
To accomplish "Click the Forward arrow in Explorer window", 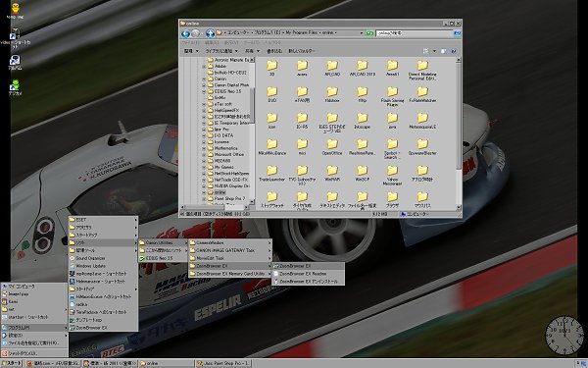I will (195, 33).
